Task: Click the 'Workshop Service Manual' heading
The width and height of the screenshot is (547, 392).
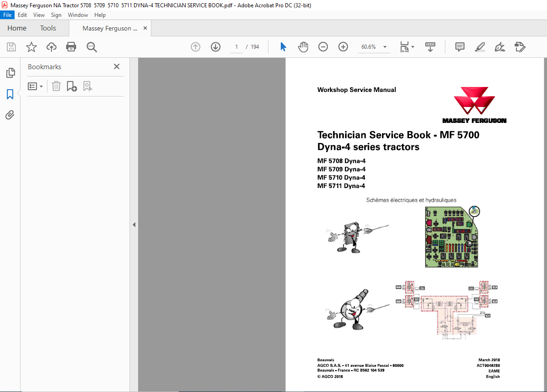Action: [356, 90]
